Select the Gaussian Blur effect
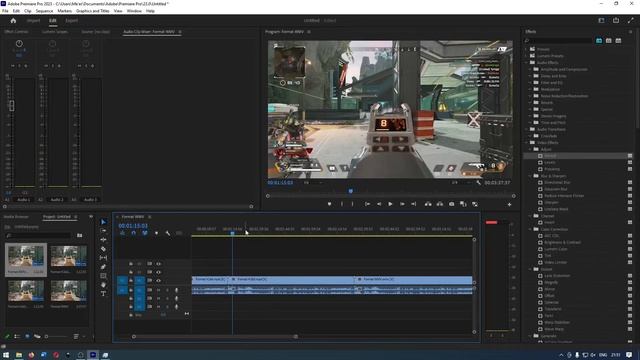 (556, 189)
